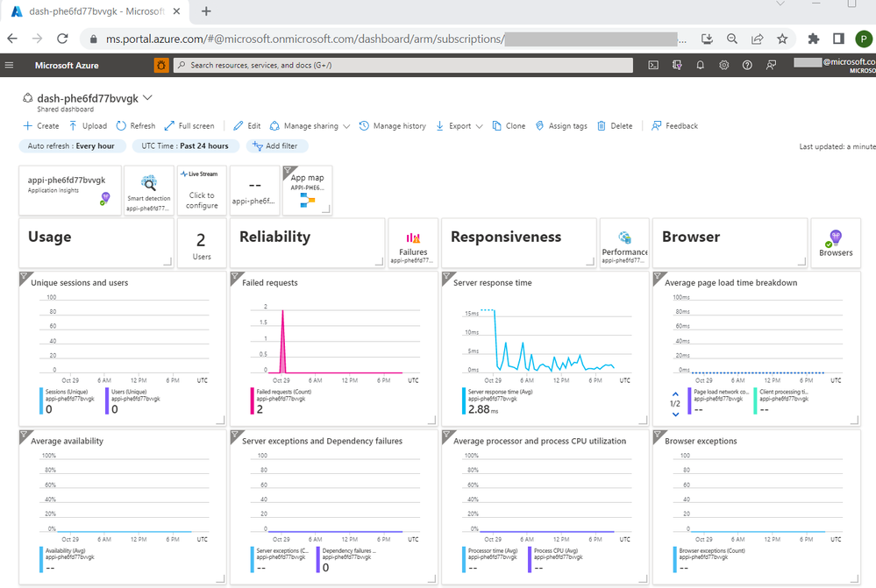Click the Sessions (Unique) legend color bar
The width and height of the screenshot is (876, 588).
[x=41, y=401]
